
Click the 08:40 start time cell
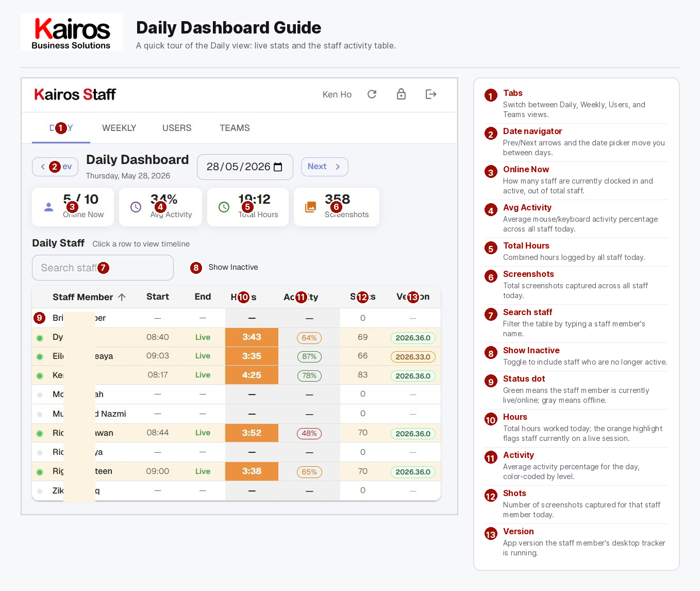click(x=158, y=337)
